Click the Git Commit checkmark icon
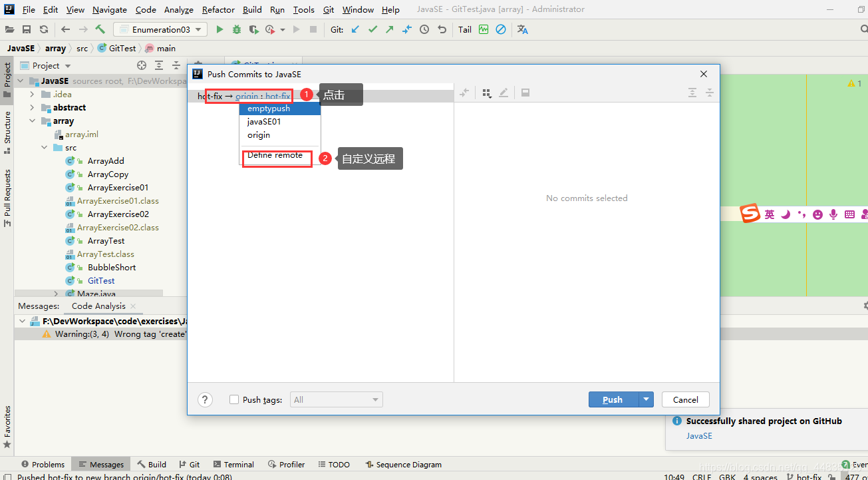The width and height of the screenshot is (868, 480). click(x=372, y=29)
